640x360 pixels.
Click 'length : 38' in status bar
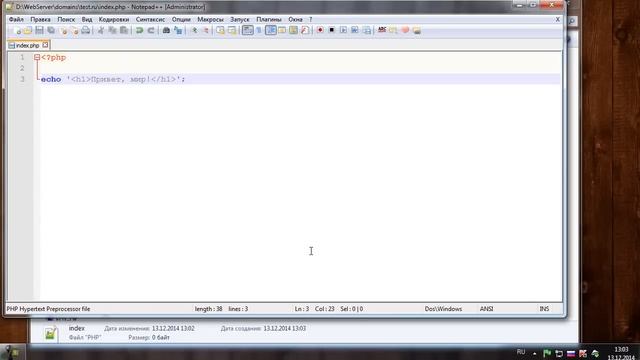coord(208,309)
